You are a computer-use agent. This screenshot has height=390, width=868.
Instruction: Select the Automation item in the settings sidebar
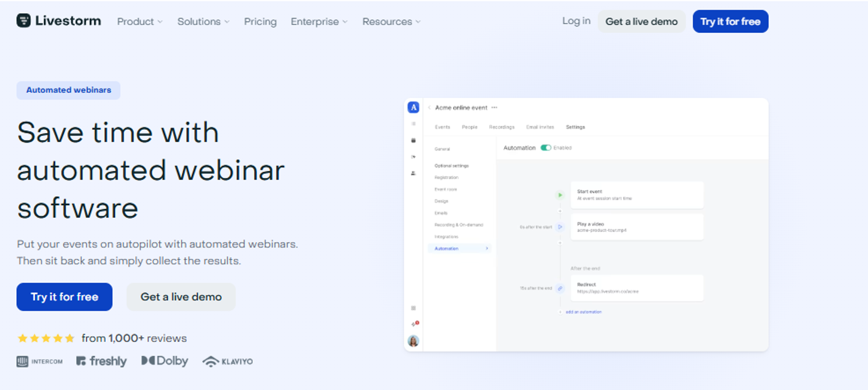[x=459, y=249]
